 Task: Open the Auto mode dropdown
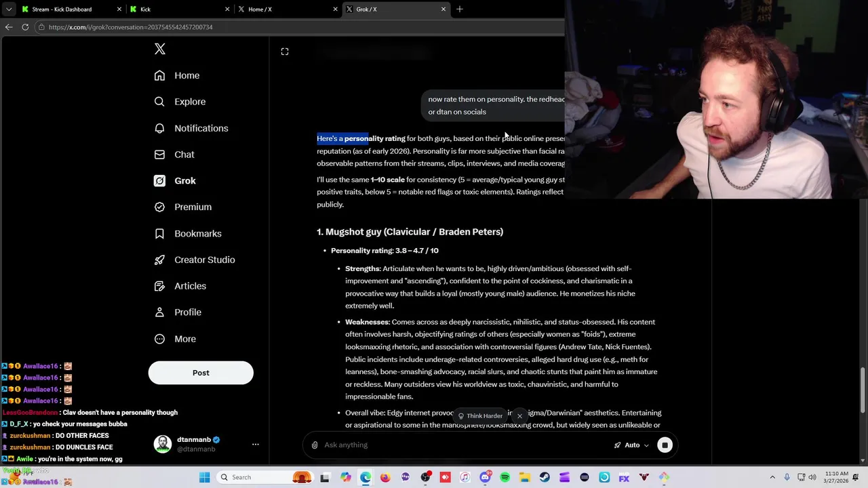point(631,445)
